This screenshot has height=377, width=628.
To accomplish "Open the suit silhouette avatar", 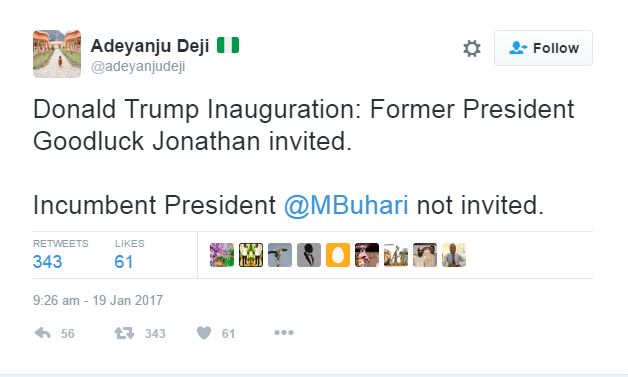I will click(x=309, y=255).
